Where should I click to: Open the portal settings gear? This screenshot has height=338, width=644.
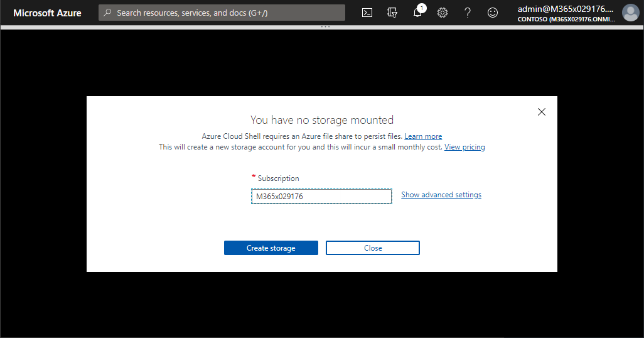click(443, 13)
